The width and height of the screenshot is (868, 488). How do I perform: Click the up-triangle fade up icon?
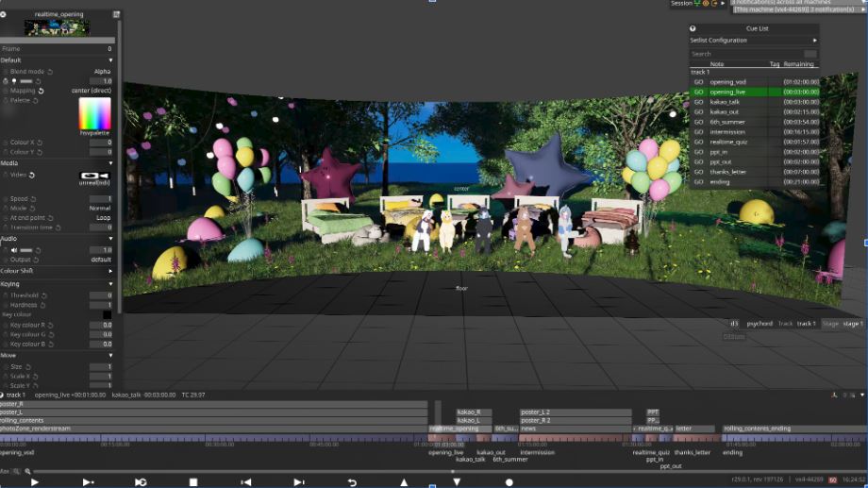pos(404,482)
